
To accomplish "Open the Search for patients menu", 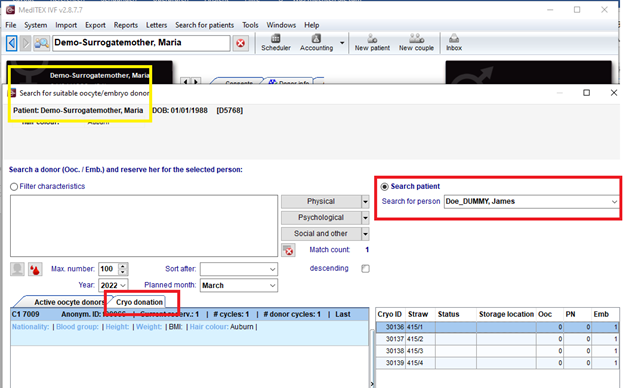I will pyautogui.click(x=205, y=25).
